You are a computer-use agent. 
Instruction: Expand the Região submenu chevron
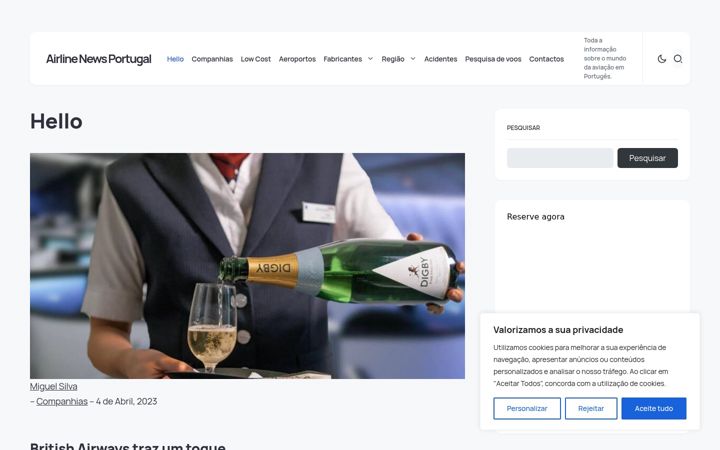413,59
